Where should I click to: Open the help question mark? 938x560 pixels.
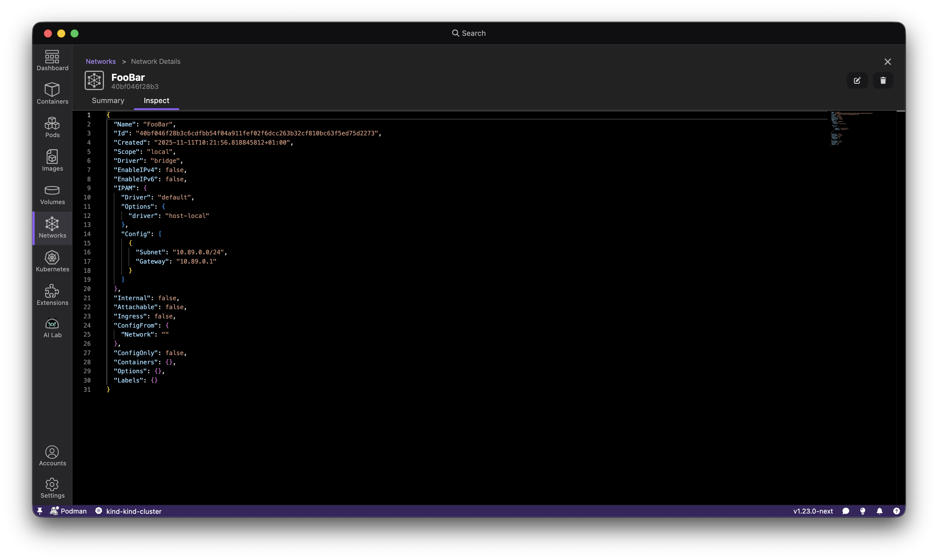(x=897, y=511)
